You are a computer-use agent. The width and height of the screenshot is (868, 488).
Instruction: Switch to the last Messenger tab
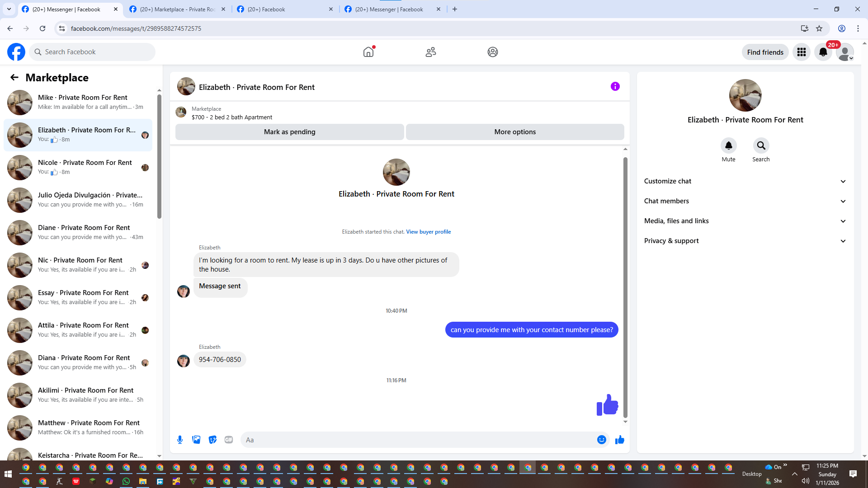point(392,9)
